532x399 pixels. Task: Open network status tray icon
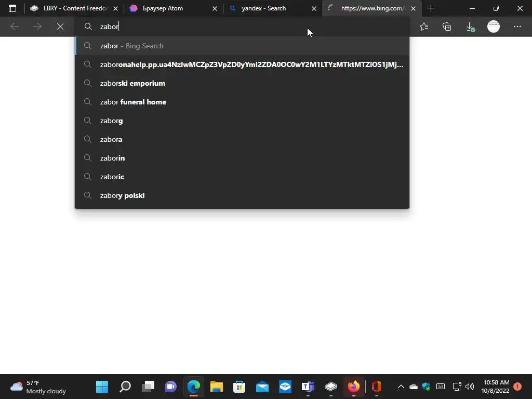[457, 387]
